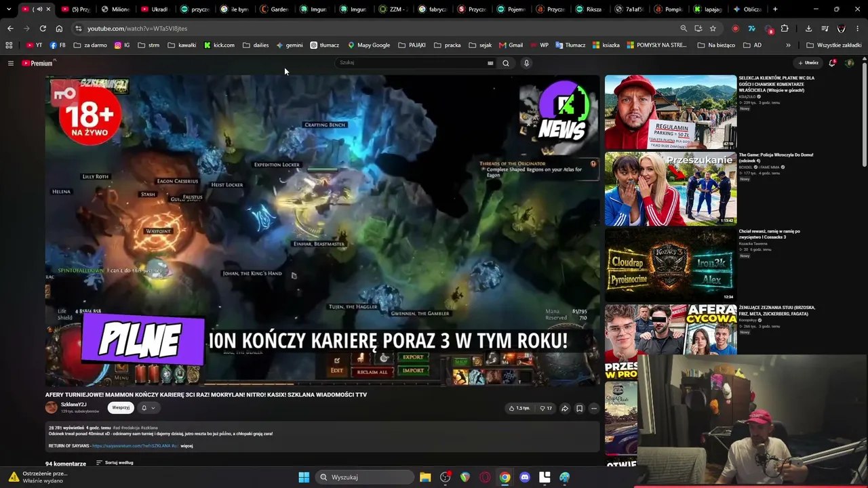Show hidden bookmarks with the overflow chevron
868x488 pixels.
point(788,45)
